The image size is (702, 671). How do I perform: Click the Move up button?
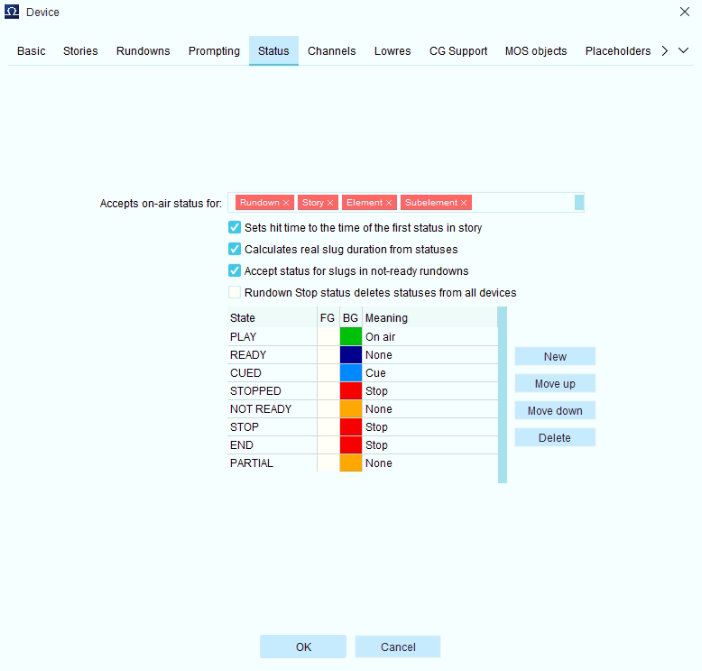[555, 384]
